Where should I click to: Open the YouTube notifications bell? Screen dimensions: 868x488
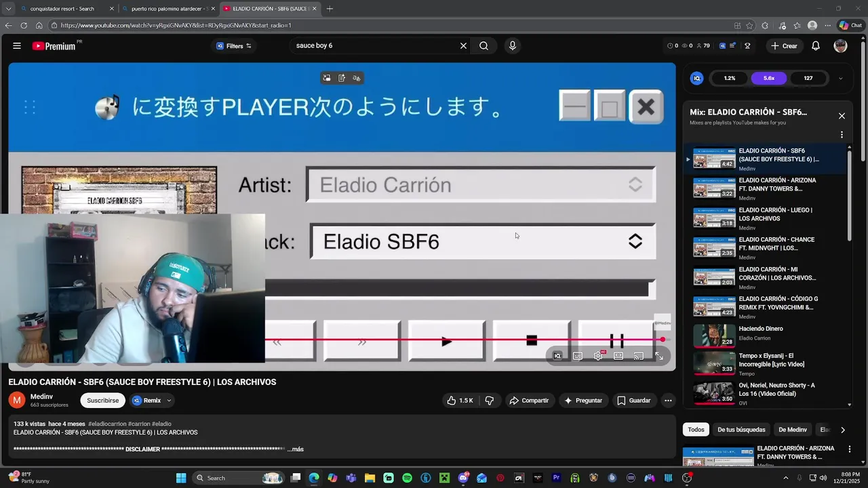click(816, 45)
